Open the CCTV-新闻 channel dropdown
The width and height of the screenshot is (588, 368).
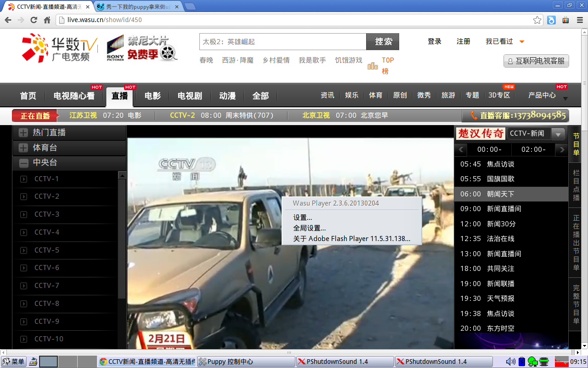558,134
